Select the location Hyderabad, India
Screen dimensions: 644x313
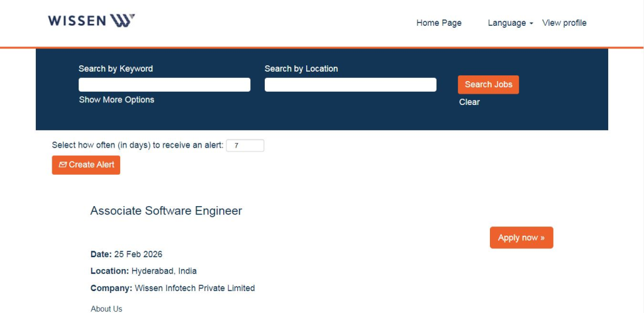pyautogui.click(x=164, y=271)
